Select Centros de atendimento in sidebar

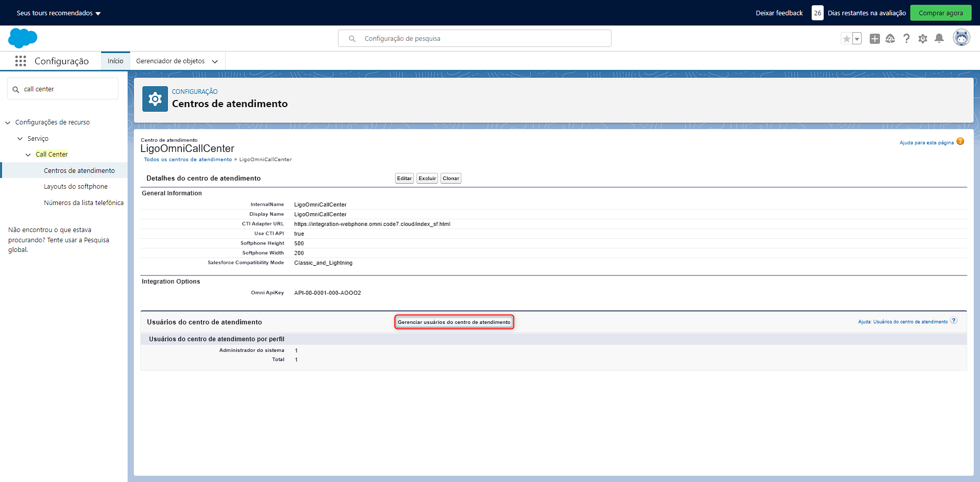tap(79, 170)
